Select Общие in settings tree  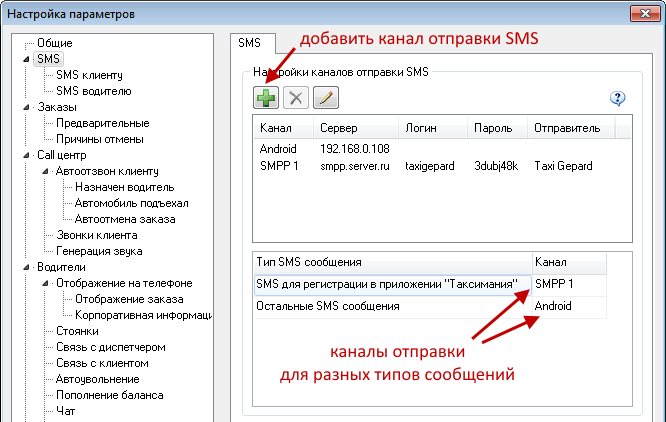pyautogui.click(x=55, y=43)
